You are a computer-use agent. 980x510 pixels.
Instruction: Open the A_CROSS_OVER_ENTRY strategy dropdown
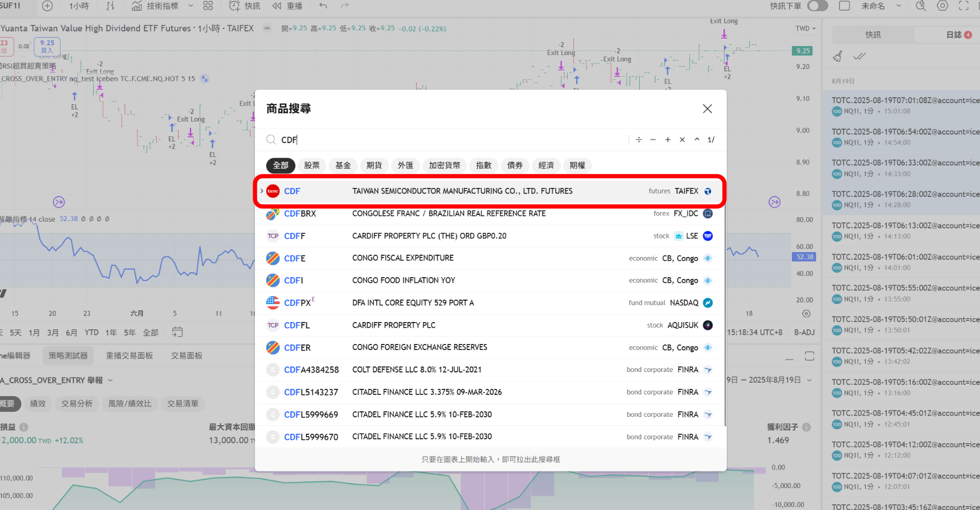(x=56, y=380)
